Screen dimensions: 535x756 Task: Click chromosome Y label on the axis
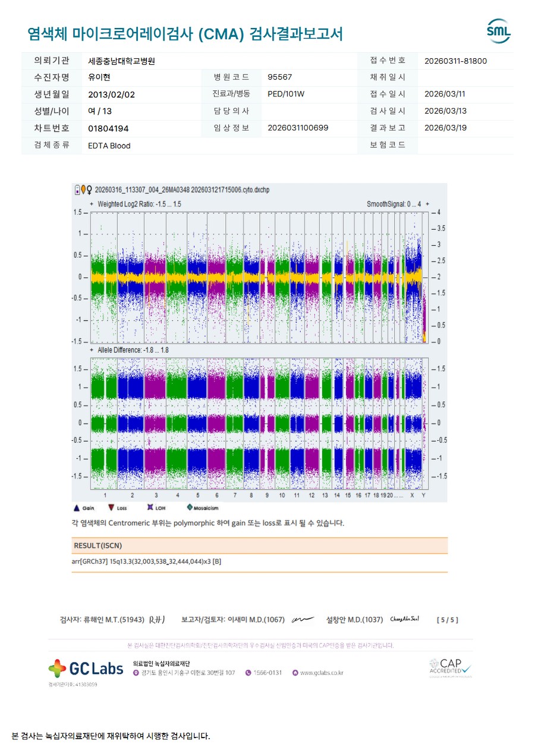[423, 495]
